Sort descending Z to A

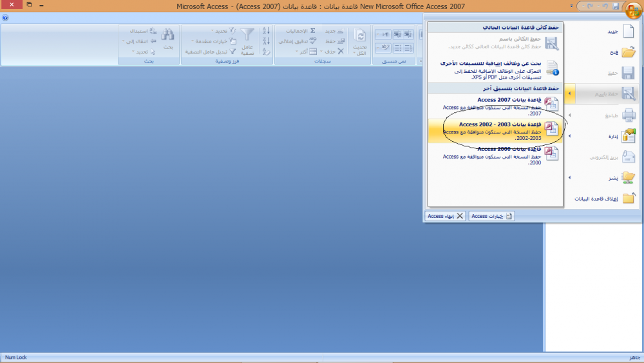[x=266, y=41]
